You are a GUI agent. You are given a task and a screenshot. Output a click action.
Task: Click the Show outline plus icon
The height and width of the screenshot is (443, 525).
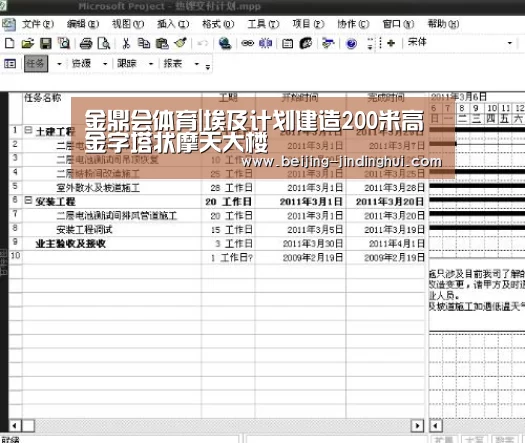tap(391, 43)
